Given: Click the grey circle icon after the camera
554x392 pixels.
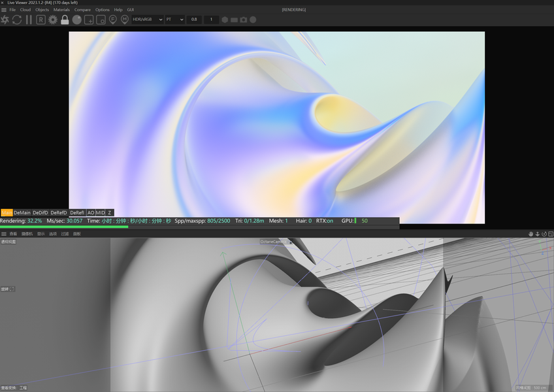Looking at the screenshot, I should point(253,20).
